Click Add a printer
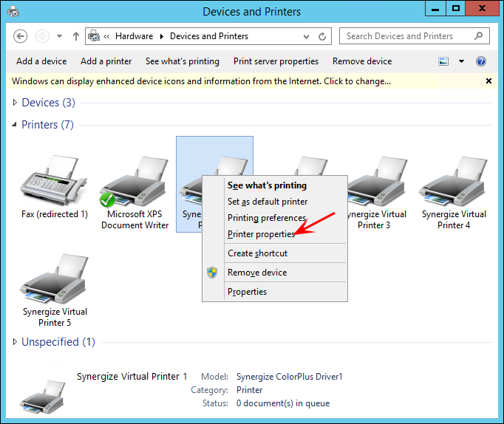This screenshot has height=424, width=504. tap(106, 61)
